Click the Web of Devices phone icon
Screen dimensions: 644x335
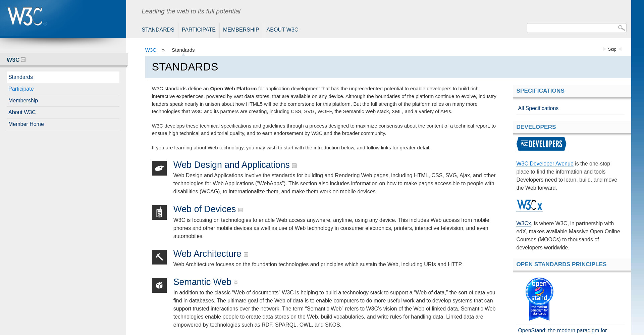[159, 212]
